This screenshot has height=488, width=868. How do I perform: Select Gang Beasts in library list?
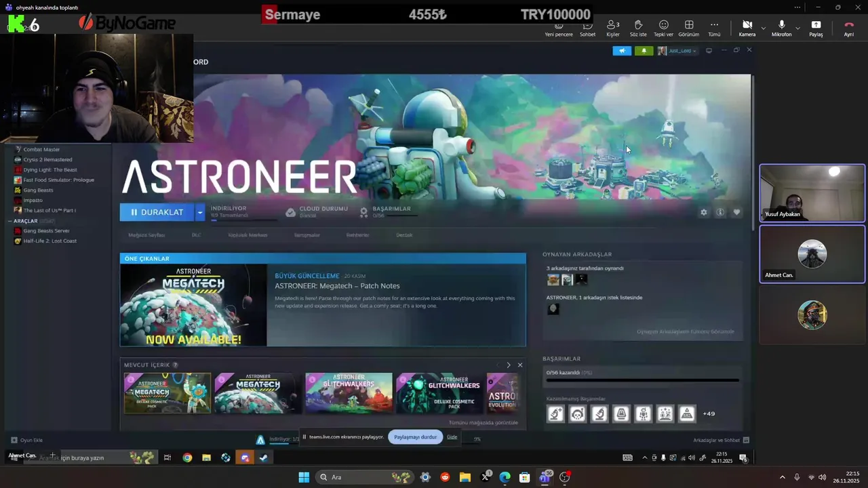[38, 190]
